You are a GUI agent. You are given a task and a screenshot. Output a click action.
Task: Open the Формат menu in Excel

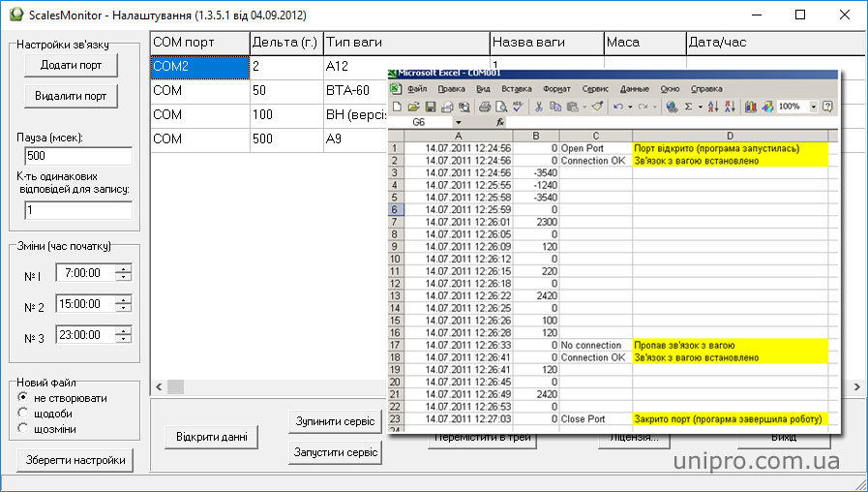[x=556, y=89]
